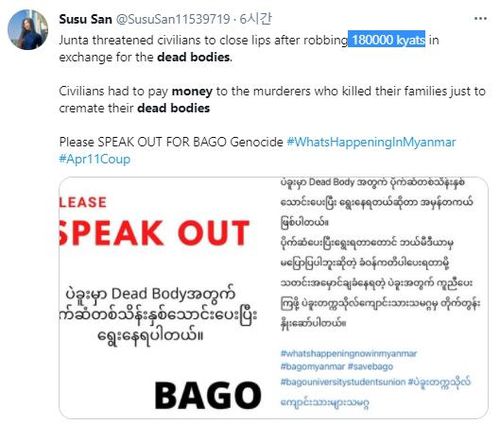Open the SPEAK OUT attached image
The width and height of the screenshot is (500, 424).
pyautogui.click(x=274, y=298)
